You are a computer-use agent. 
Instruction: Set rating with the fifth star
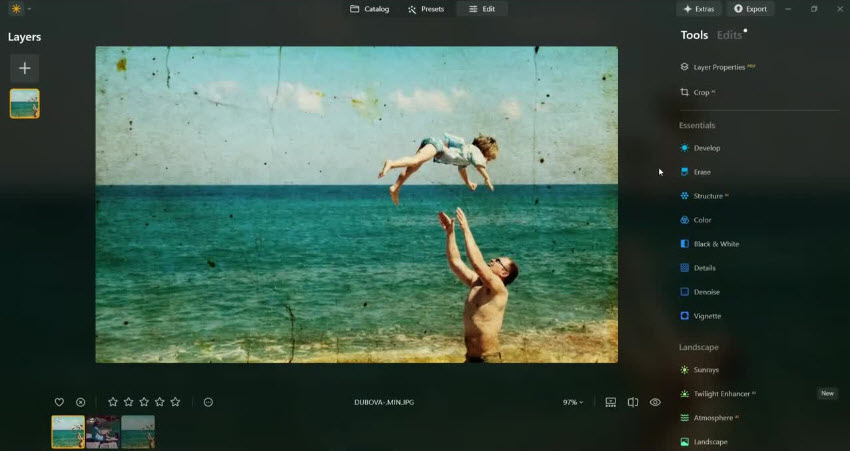pyautogui.click(x=175, y=402)
